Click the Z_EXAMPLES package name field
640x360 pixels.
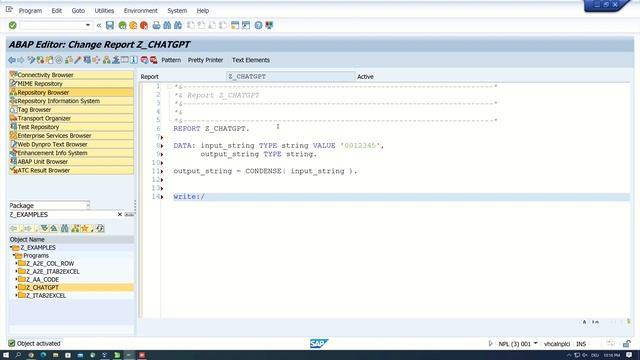[62, 215]
